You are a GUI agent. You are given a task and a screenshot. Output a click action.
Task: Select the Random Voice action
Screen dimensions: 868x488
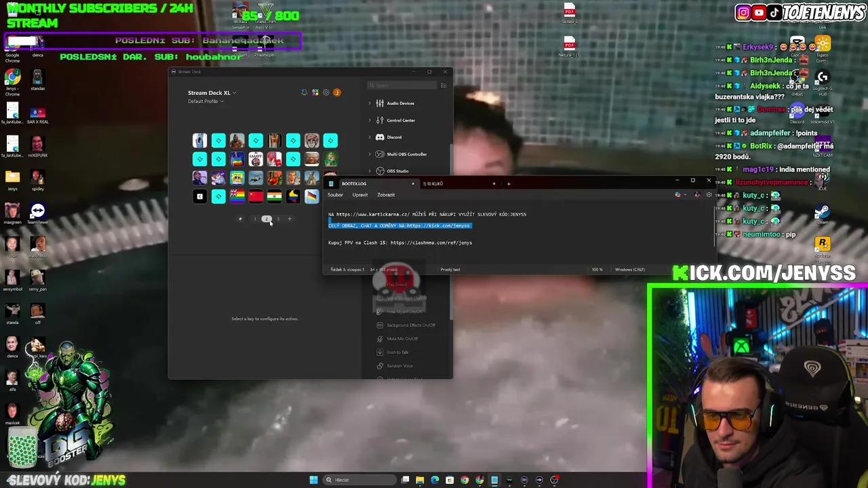tap(395, 366)
